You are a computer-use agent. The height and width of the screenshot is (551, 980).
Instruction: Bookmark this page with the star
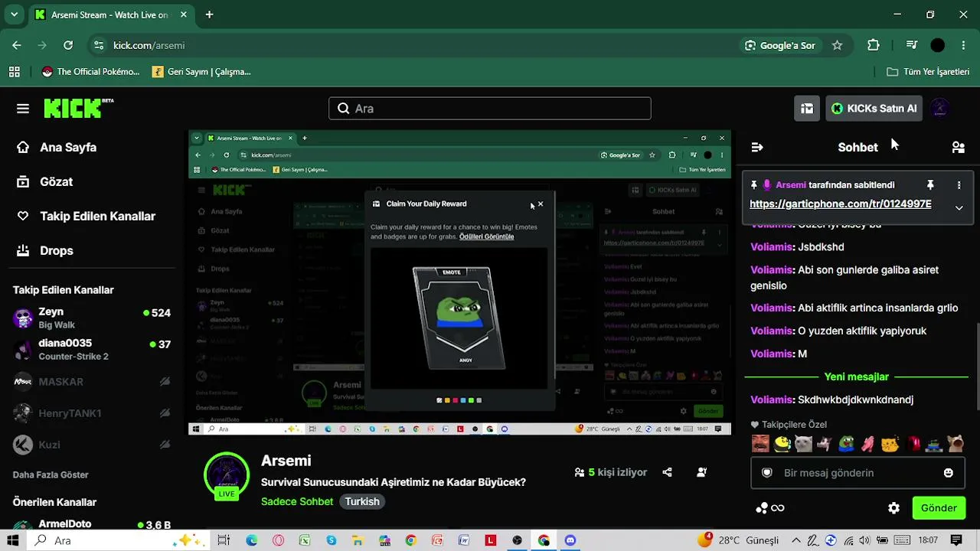(838, 45)
